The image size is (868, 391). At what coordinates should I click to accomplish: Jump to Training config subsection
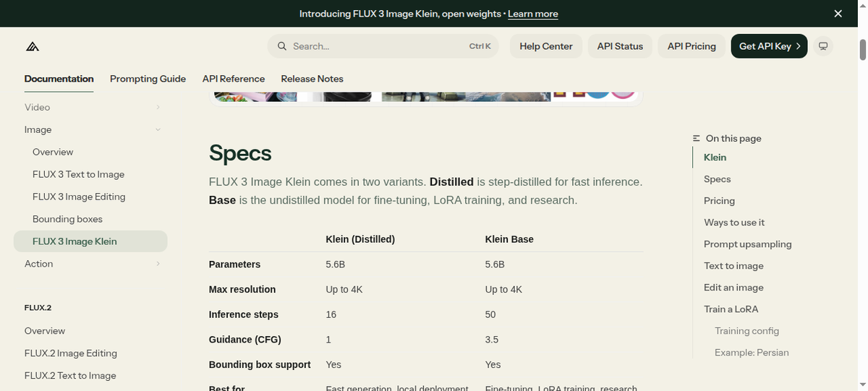coord(746,331)
